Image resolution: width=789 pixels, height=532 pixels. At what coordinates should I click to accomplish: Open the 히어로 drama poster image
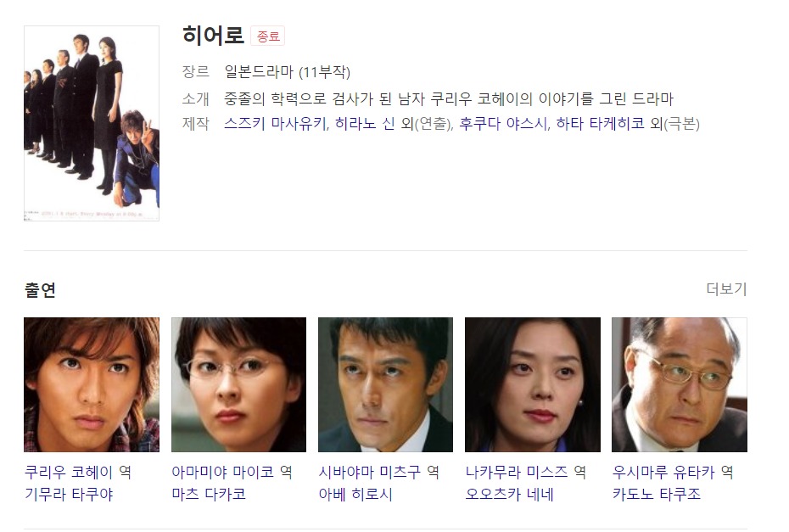click(92, 123)
